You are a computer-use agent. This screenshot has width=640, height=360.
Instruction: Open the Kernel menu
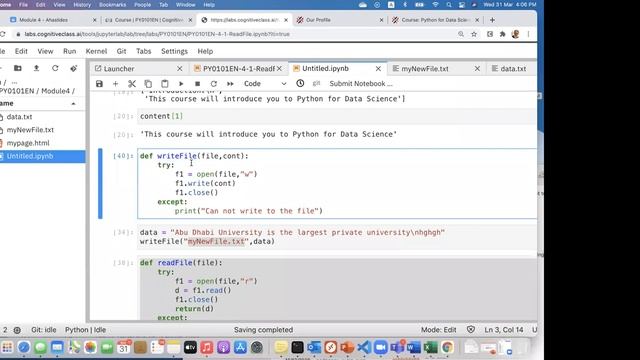click(x=96, y=51)
